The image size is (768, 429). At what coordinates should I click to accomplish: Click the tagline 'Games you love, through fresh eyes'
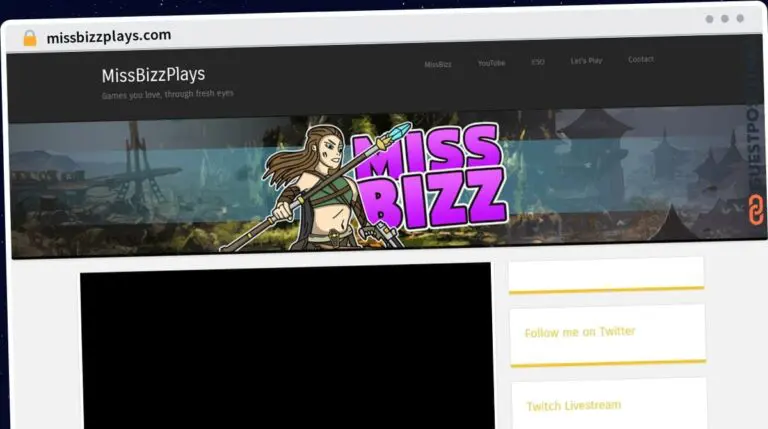coord(168,94)
